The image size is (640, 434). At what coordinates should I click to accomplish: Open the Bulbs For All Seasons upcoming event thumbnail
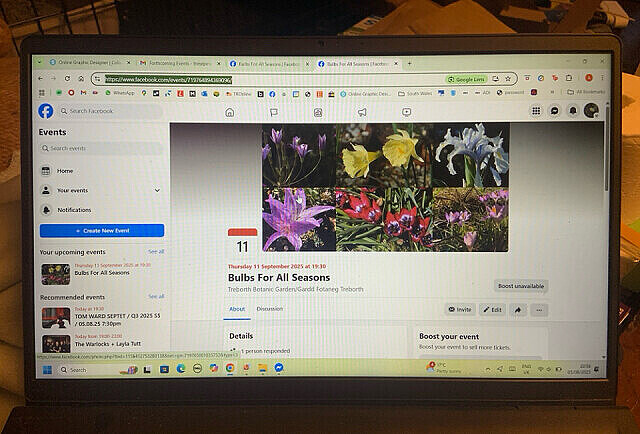tap(56, 274)
